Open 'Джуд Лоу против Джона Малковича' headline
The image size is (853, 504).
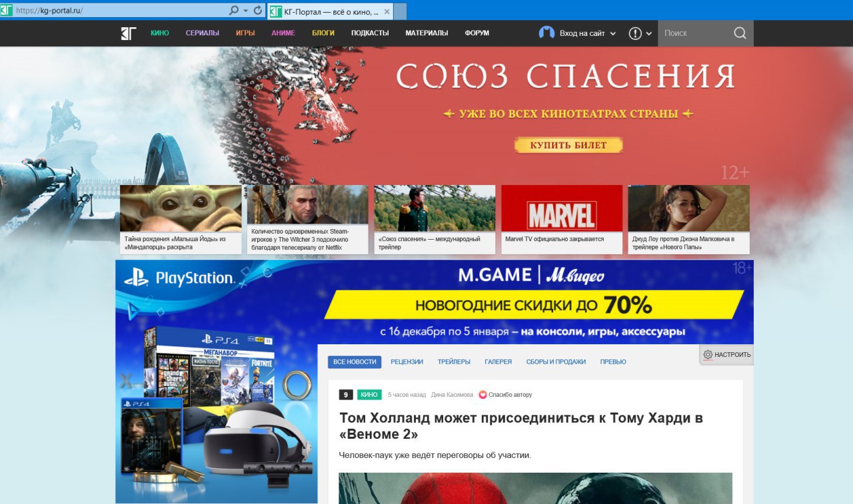pos(683,243)
